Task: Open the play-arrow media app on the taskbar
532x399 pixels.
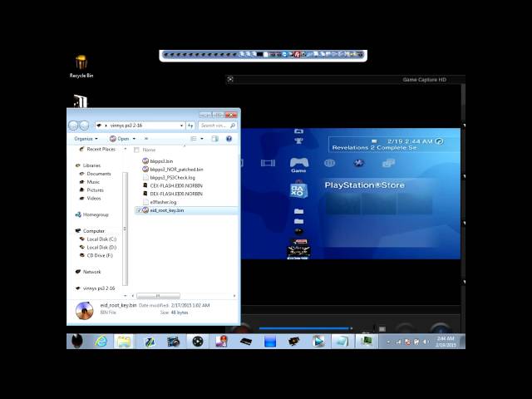Action: coord(318,342)
